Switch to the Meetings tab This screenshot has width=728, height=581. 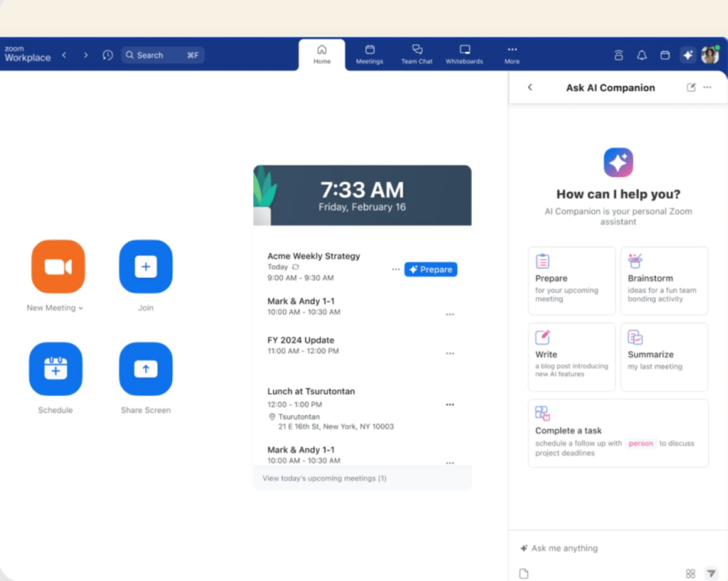369,54
